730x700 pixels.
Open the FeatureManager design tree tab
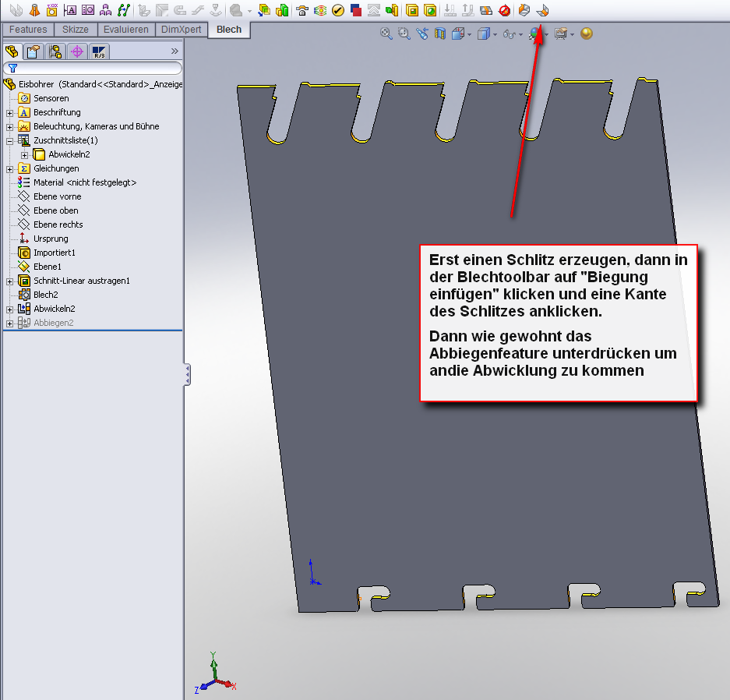pos(12,51)
